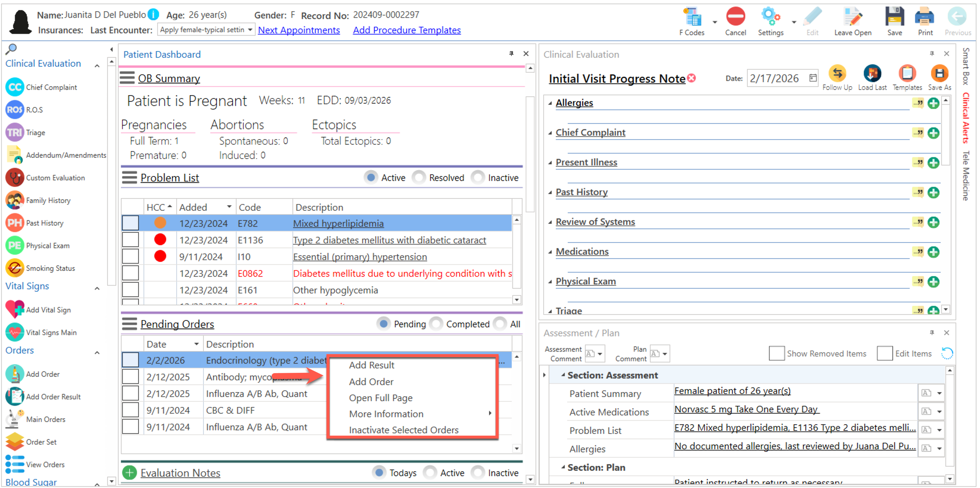Click the Add Vital Sign icon
The height and width of the screenshot is (488, 980).
(15, 309)
